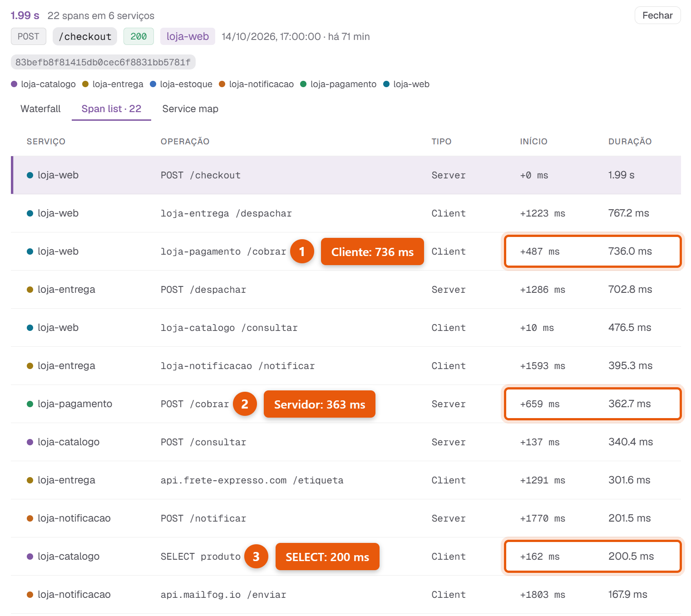This screenshot has height=616, width=691.
Task: Click the 395.3 ms duration cell
Action: 630,366
